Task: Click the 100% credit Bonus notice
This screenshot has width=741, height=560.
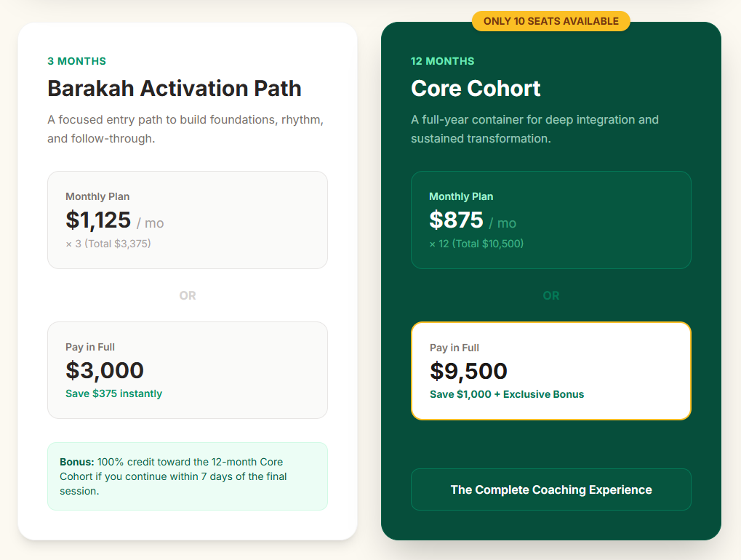Action: 187,476
